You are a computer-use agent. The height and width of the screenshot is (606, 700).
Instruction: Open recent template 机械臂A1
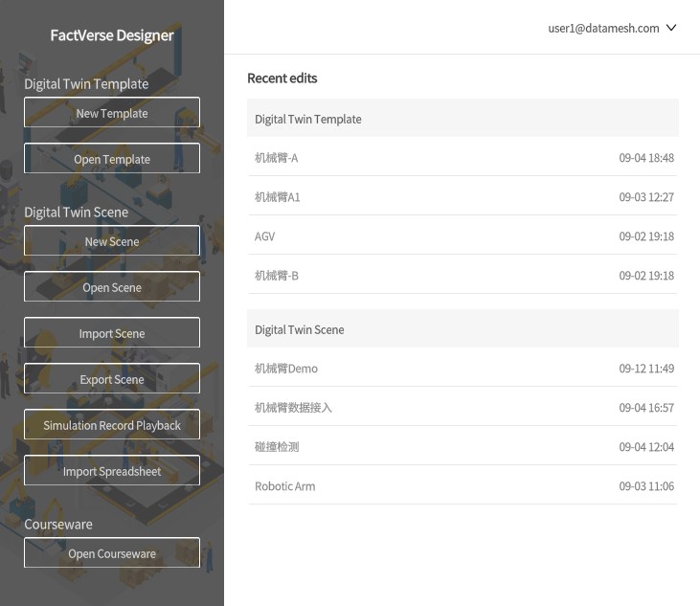[x=463, y=197]
